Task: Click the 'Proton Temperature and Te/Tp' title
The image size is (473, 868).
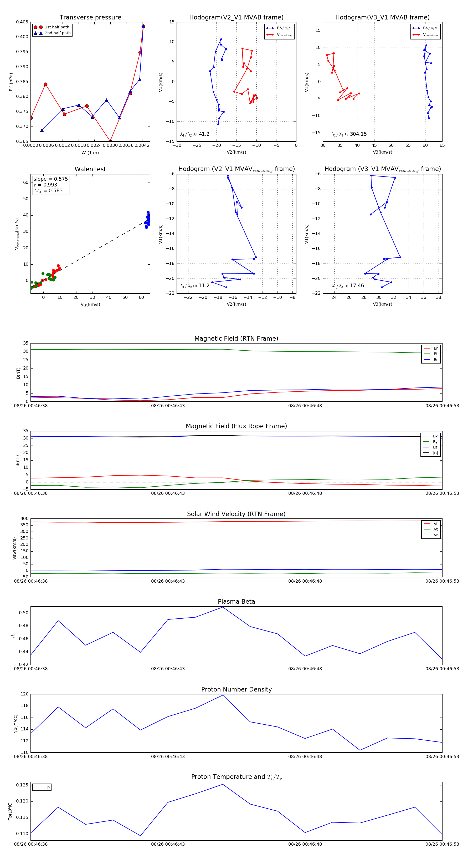Action: coord(236,777)
